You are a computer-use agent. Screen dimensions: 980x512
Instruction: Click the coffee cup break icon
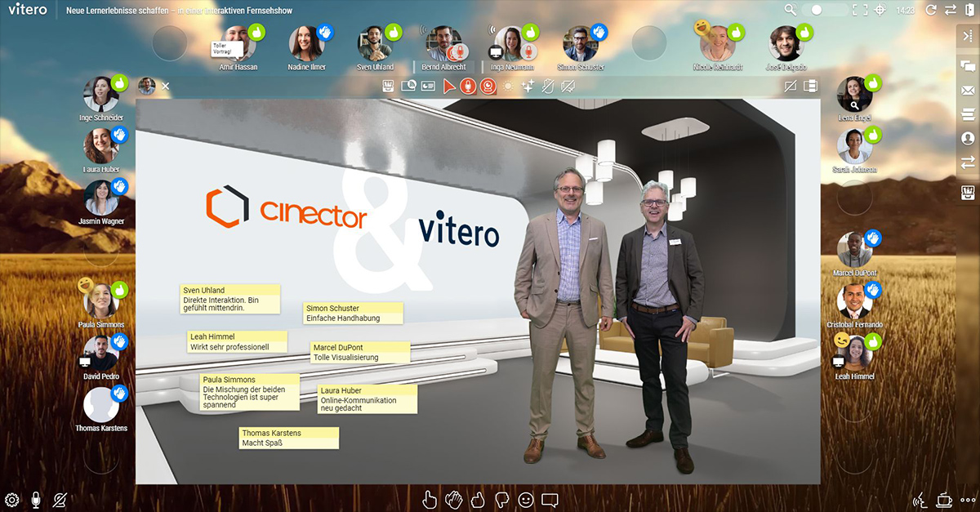945,499
